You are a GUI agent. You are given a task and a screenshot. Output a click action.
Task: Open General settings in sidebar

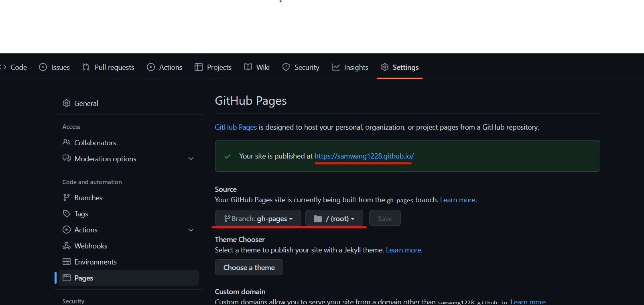86,103
